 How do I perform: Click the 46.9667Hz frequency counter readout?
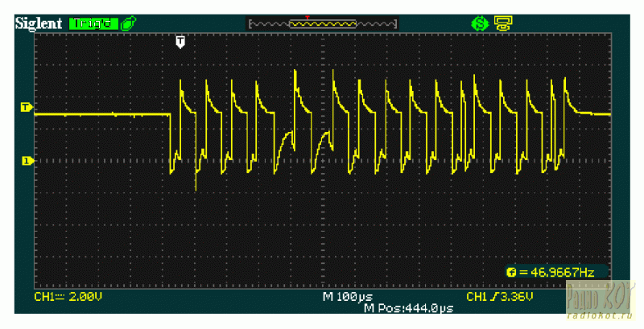click(x=561, y=273)
